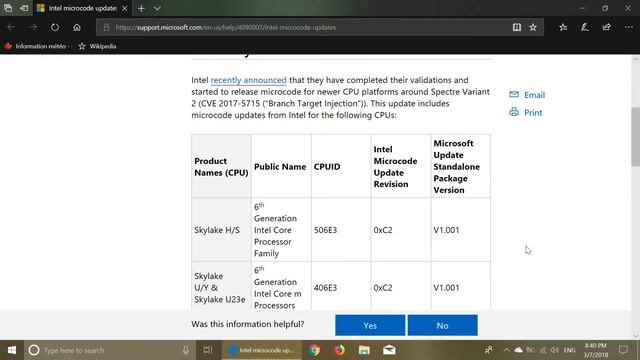Screen dimensions: 640x360
Task: Select the 'Public Name' column header
Action: (x=280, y=167)
